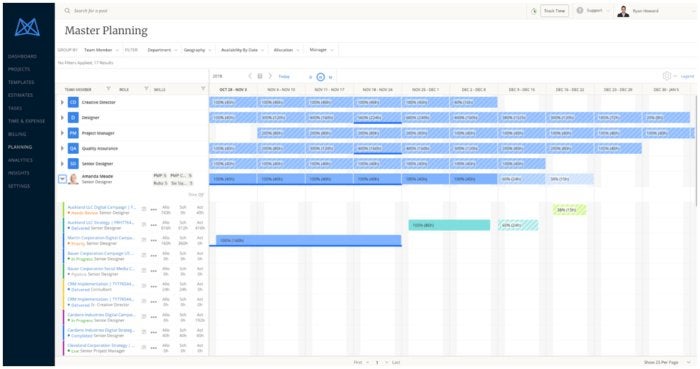Open the Group By Team Member dropdown
The width and height of the screenshot is (700, 369).
pos(101,50)
